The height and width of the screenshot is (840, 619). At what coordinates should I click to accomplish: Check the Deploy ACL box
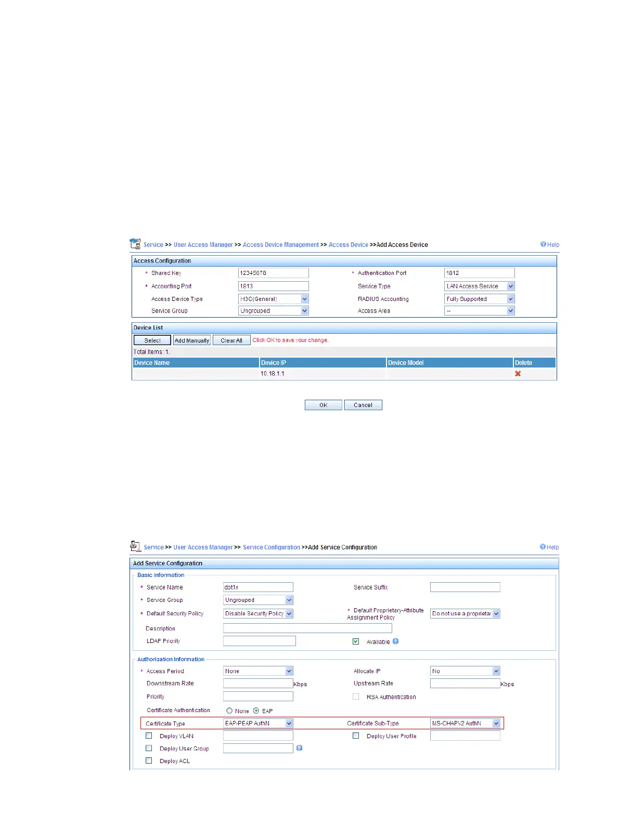coord(149,760)
